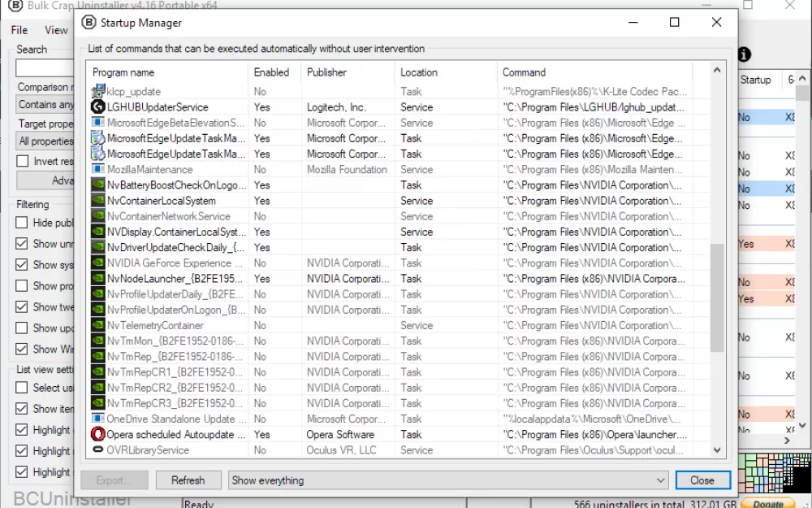Click the Adva... button in Search panel
The height and width of the screenshot is (508, 812).
tap(45, 180)
